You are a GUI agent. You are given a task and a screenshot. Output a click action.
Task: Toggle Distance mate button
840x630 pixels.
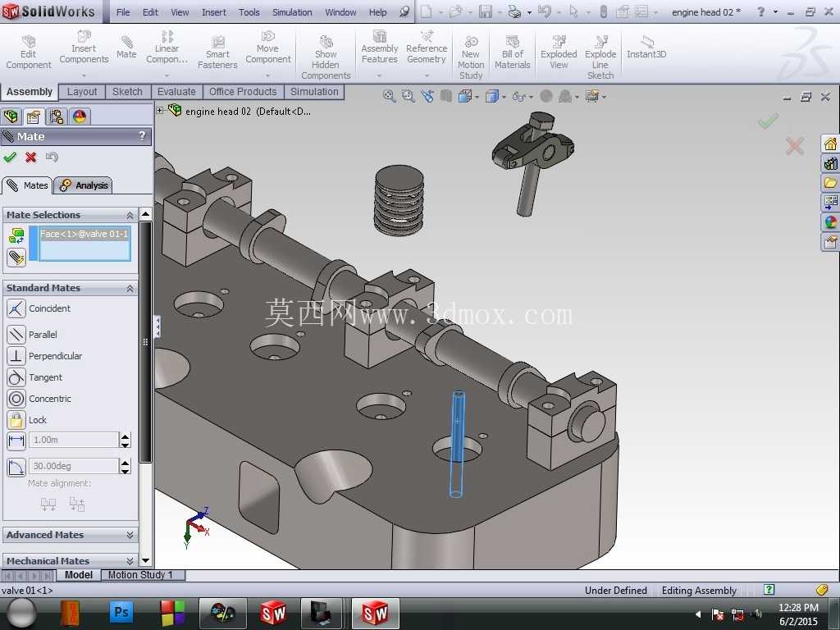16,441
